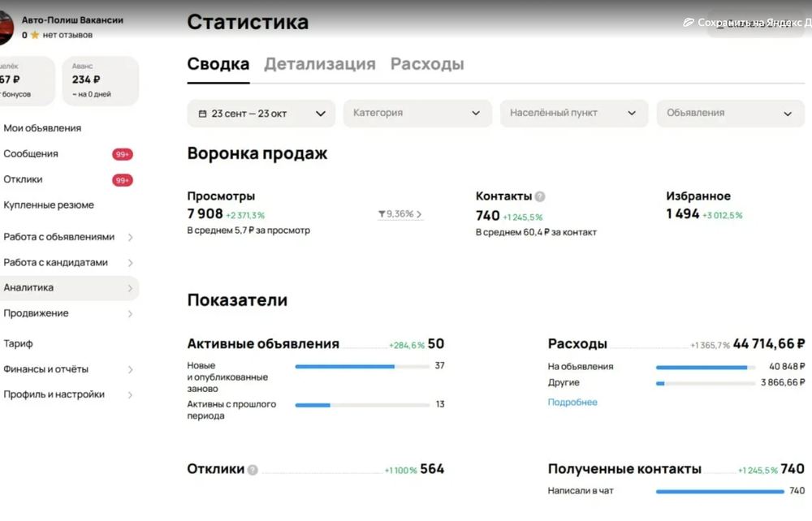
Task: Click the Написали в чат progress bar
Action: (719, 492)
